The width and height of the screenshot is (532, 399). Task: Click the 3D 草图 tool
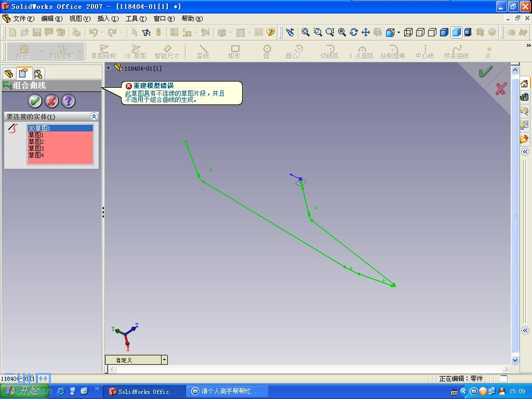(x=136, y=51)
